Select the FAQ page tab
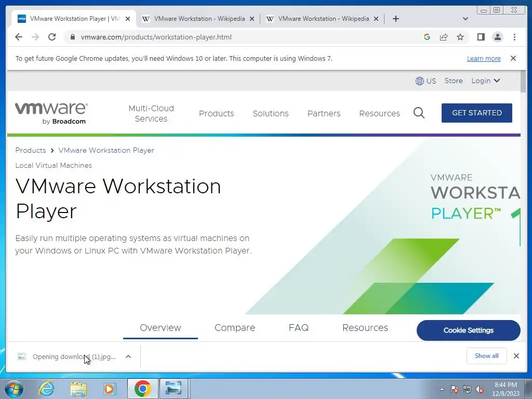 coord(299,328)
